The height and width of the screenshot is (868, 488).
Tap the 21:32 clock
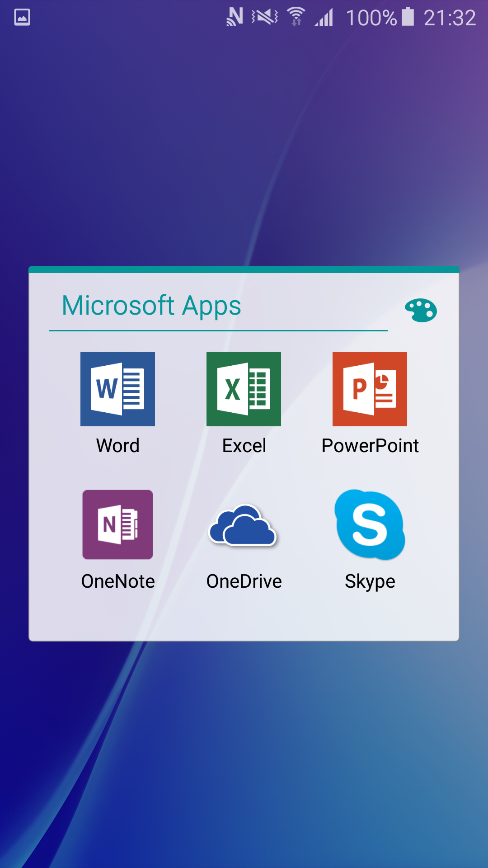450,18
